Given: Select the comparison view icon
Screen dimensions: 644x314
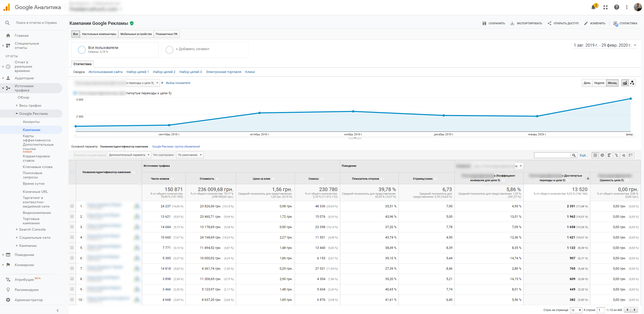Looking at the screenshot, I should [616, 155].
